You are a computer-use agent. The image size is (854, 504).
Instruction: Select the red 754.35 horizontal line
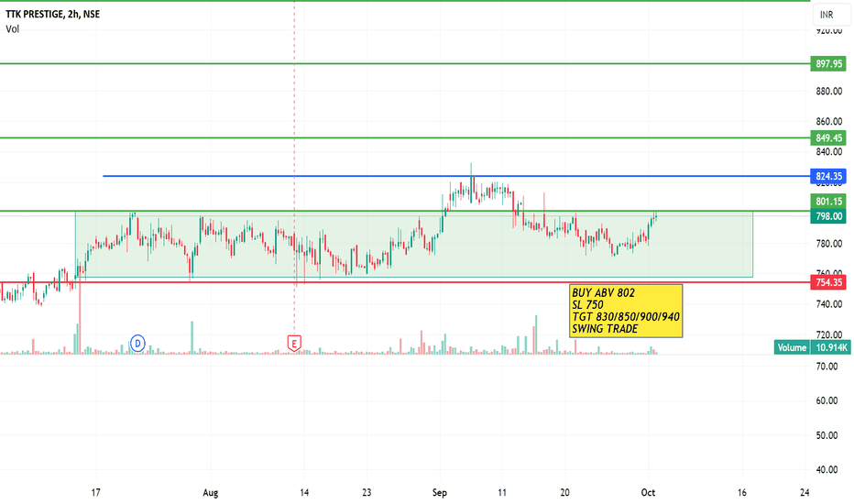click(x=405, y=282)
